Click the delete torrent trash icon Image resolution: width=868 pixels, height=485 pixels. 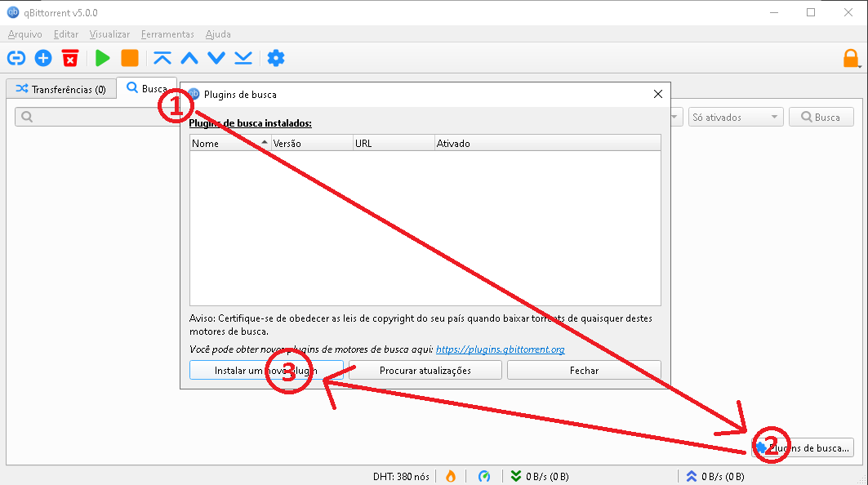(x=69, y=58)
